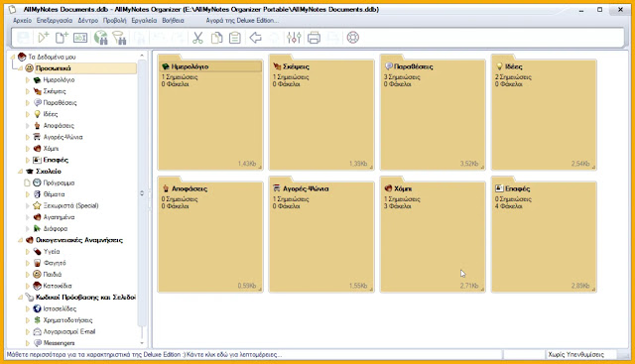The height and width of the screenshot is (364, 635).
Task: Click the Ιστοσελίδες globe icon in tree
Action: 38,308
